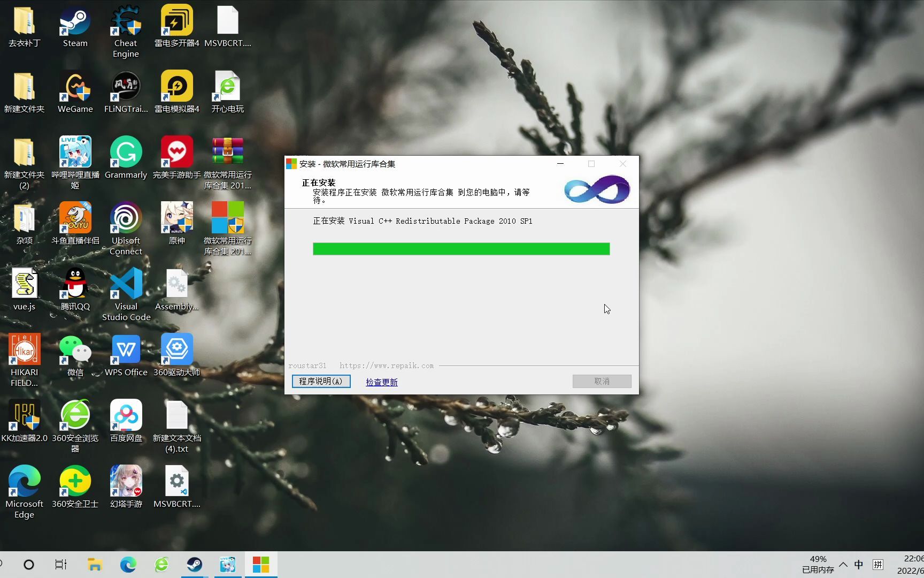Open the 雷电多开器4 desktop icon
Viewport: 924px width, 578px height.
click(x=176, y=27)
